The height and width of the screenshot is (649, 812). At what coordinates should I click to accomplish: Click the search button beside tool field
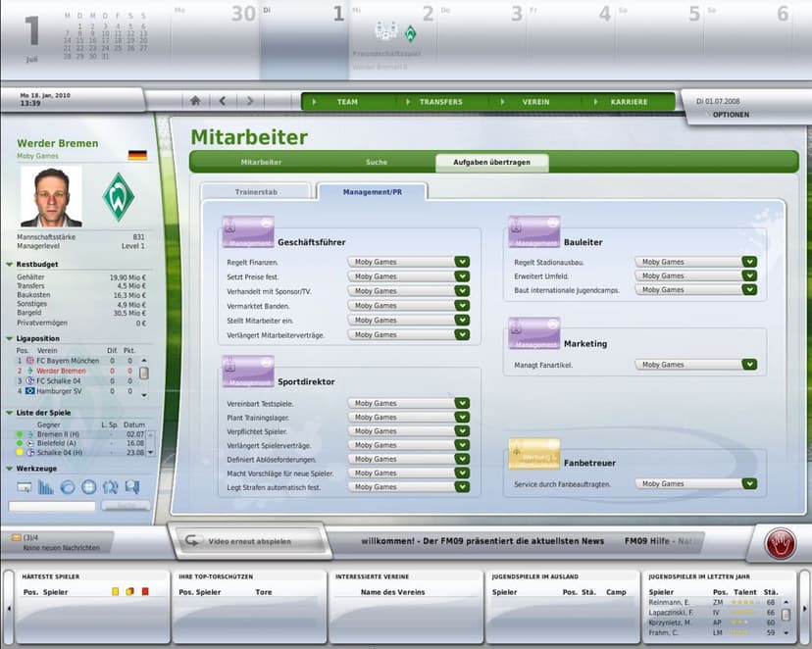click(x=126, y=506)
